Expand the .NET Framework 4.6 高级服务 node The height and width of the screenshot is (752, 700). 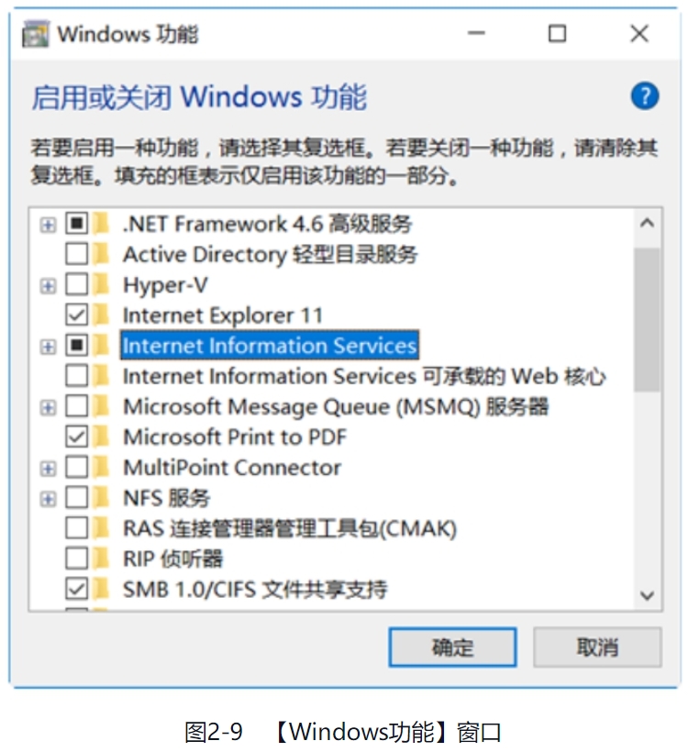click(49, 225)
